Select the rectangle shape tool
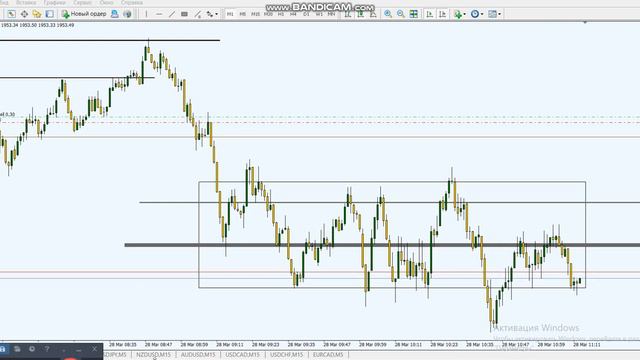 pyautogui.click(x=184, y=14)
